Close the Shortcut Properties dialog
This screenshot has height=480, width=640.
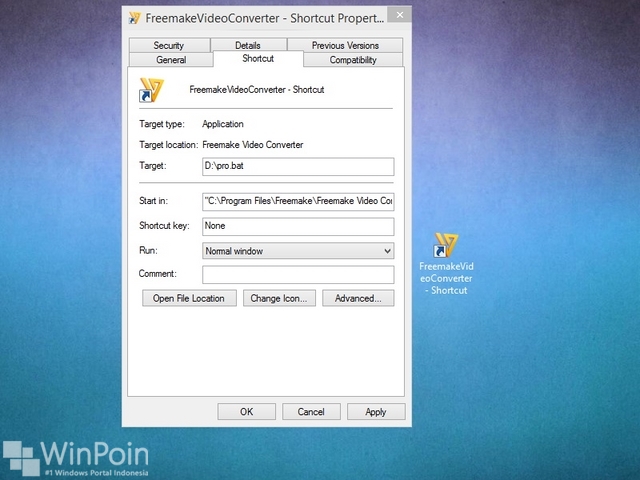400,15
